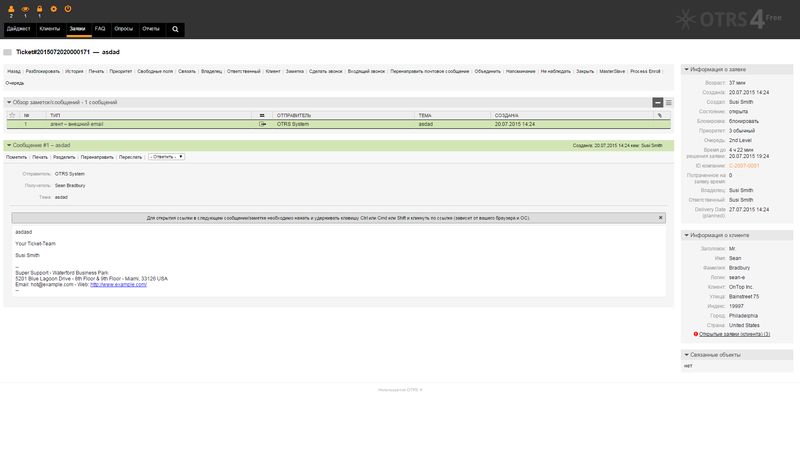Open preferences gear icon in header
Viewport: 800px width, 450px height.
(x=54, y=9)
